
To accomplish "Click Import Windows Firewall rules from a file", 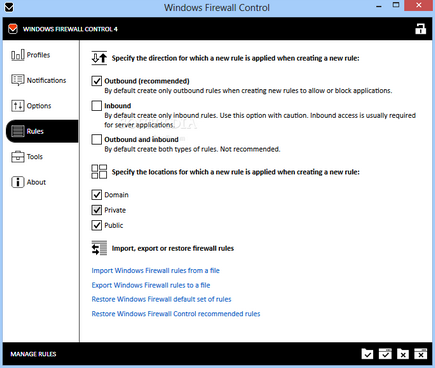I will click(156, 270).
